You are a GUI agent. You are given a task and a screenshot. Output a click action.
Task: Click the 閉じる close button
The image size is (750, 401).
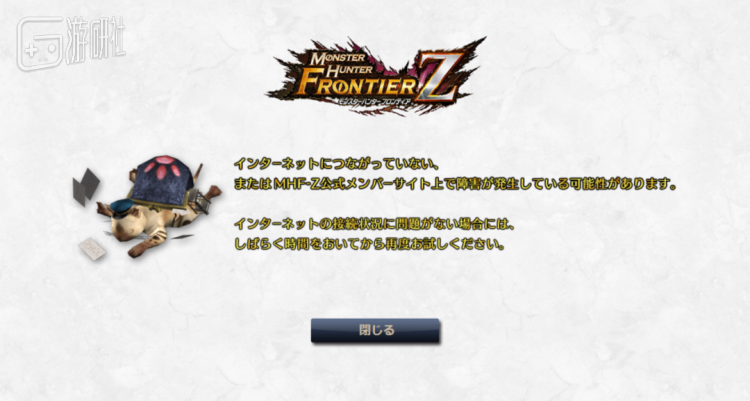tap(375, 330)
